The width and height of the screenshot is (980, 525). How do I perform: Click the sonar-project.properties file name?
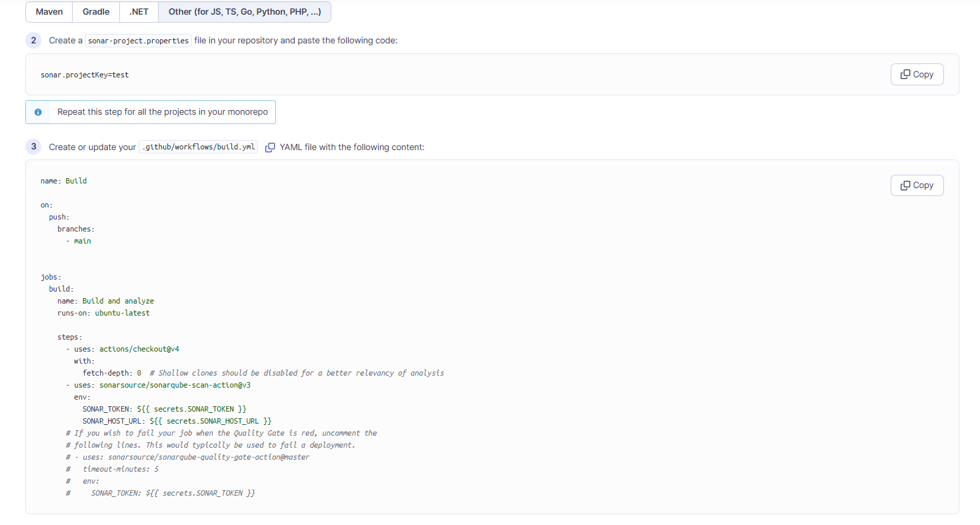coord(139,41)
